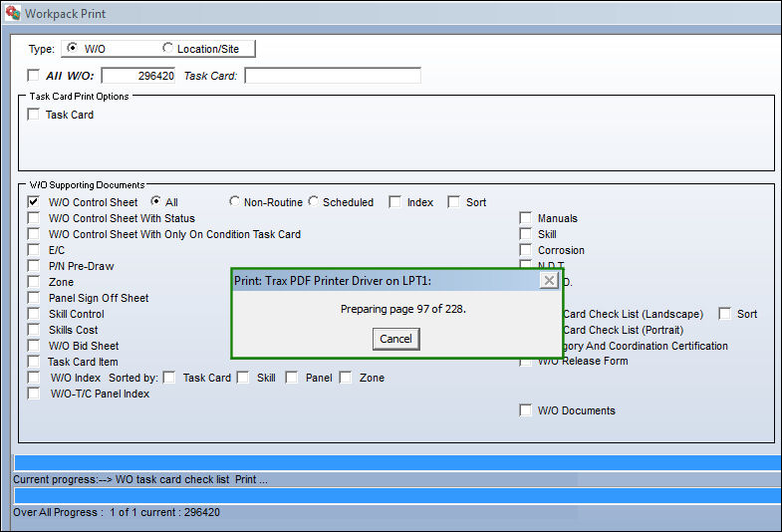This screenshot has width=782, height=532.
Task: Check Panel Sign Off Sheet
Action: [33, 298]
